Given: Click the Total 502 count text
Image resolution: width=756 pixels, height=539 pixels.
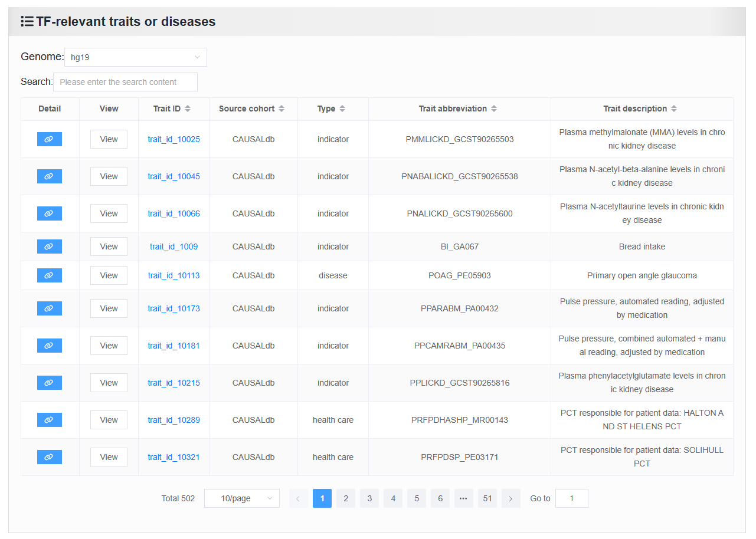Looking at the screenshot, I should click(x=178, y=499).
